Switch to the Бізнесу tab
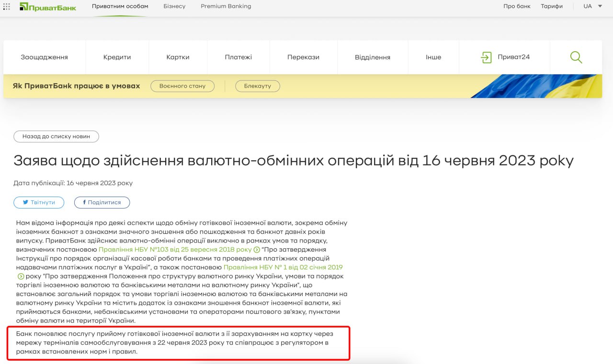This screenshot has height=364, width=613. tap(174, 6)
